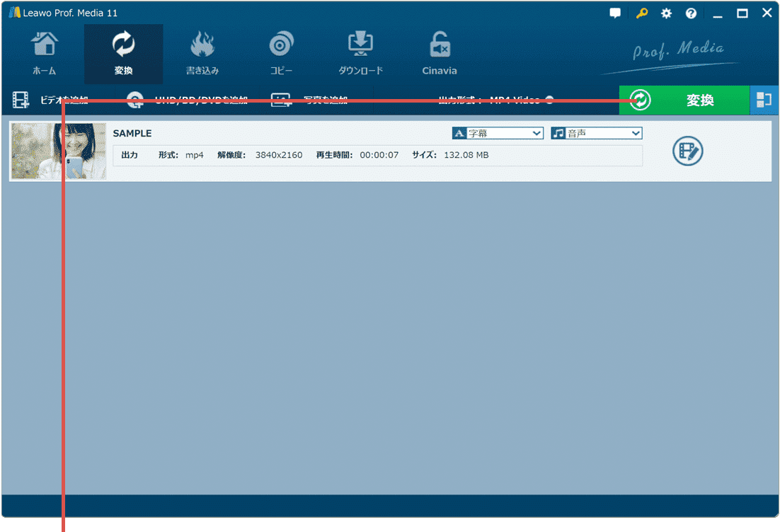Open the settings gear menu

click(x=666, y=13)
